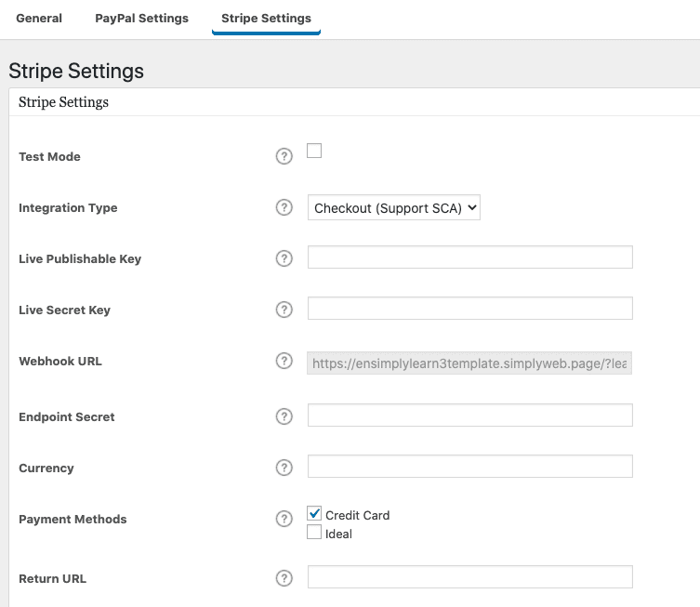Open the Integration Type dropdown
The width and height of the screenshot is (700, 607).
(393, 208)
